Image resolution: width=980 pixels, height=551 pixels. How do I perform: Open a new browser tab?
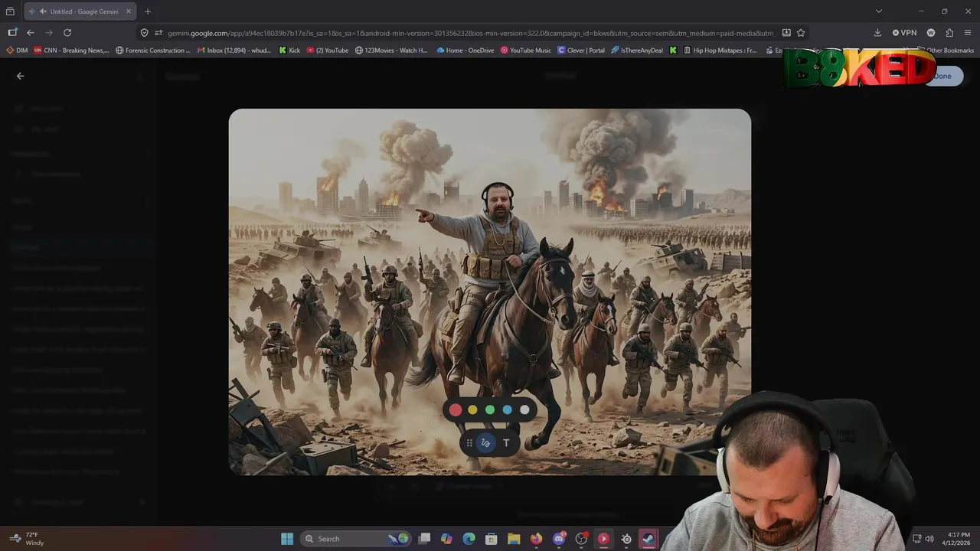click(x=148, y=11)
